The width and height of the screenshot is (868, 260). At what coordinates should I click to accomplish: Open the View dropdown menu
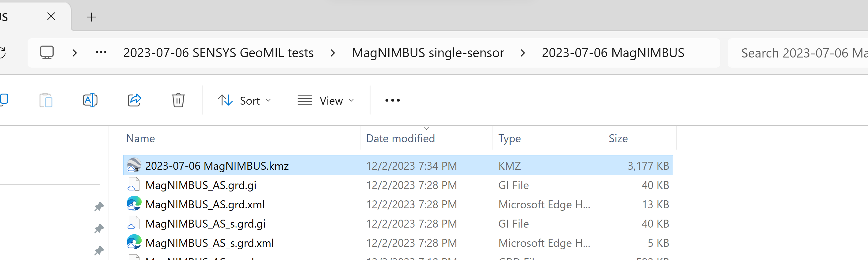coord(326,100)
